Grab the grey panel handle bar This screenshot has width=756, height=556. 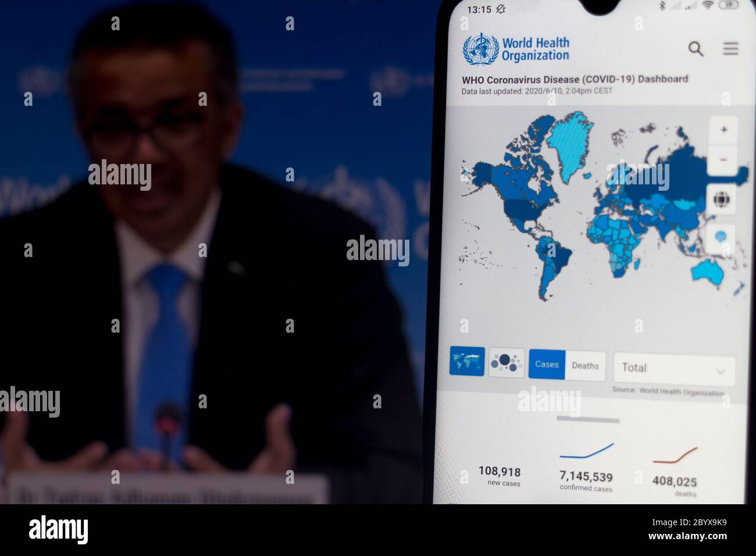click(588, 419)
